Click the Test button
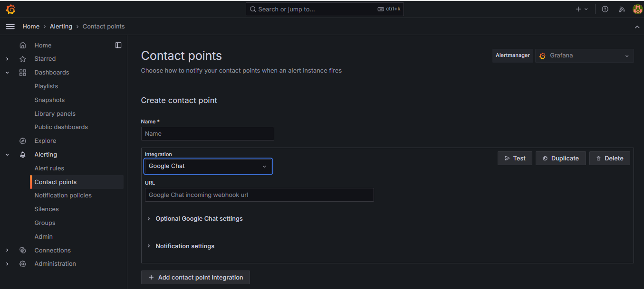 point(515,158)
